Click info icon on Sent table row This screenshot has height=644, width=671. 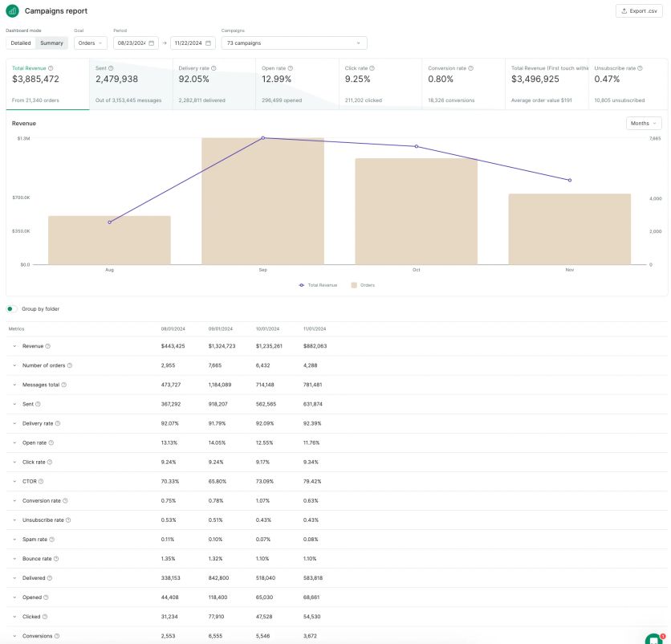[x=38, y=404]
